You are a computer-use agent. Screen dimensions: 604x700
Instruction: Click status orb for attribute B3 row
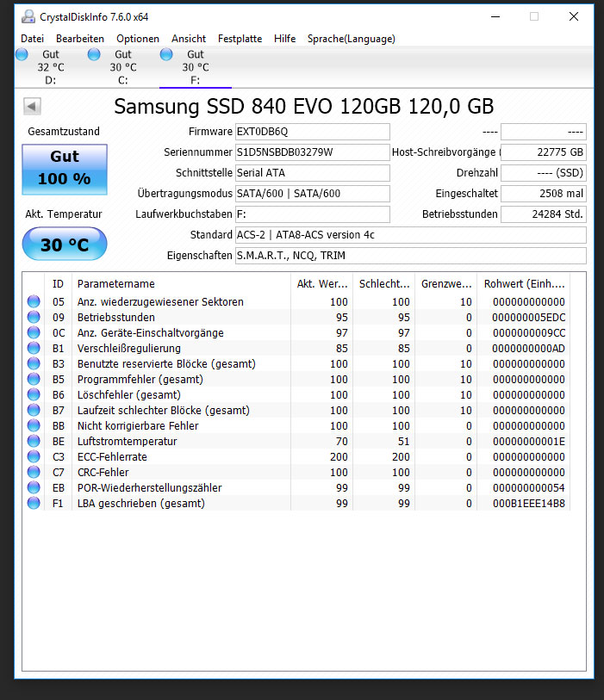pyautogui.click(x=34, y=363)
